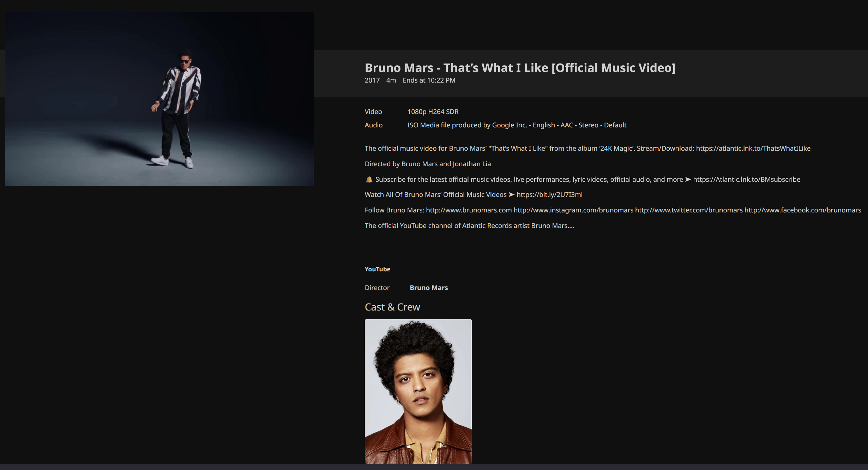Open the bit.ly/2U7I3mi link
This screenshot has width=868, height=470.
(x=549, y=194)
